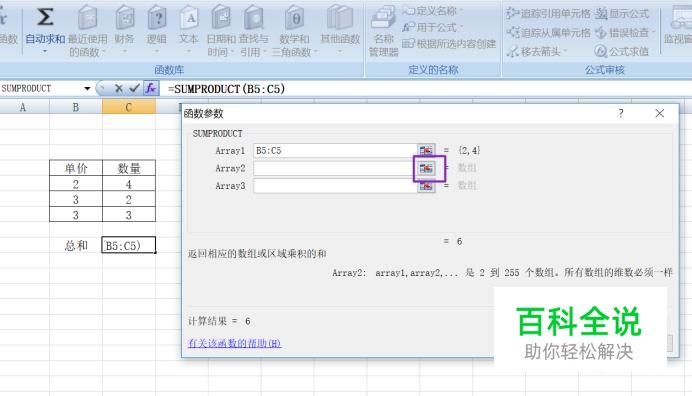Click the fx Insert Function icon
This screenshot has height=396, width=692.
[150, 88]
